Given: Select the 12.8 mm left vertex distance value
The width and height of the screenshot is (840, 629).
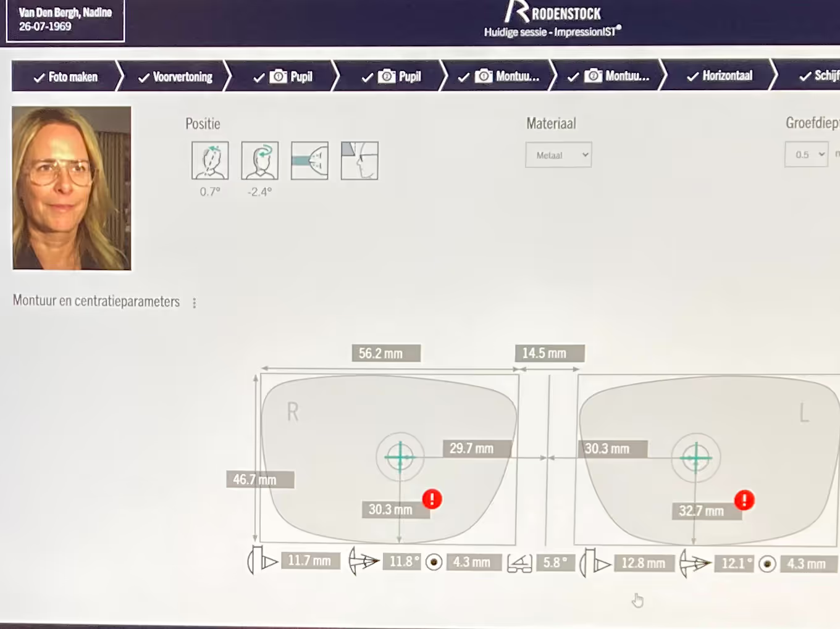Looking at the screenshot, I should (644, 563).
